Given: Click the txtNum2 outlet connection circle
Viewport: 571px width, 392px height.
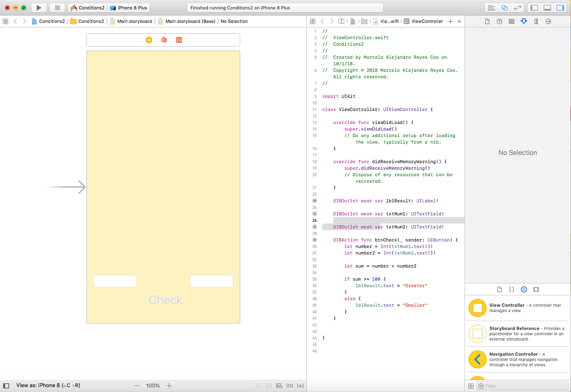Looking at the screenshot, I should point(314,227).
